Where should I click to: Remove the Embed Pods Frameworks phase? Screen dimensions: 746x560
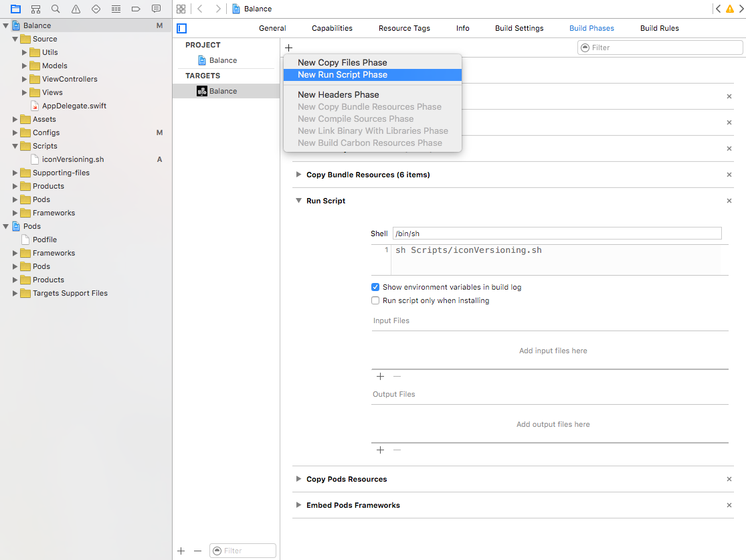point(729,505)
